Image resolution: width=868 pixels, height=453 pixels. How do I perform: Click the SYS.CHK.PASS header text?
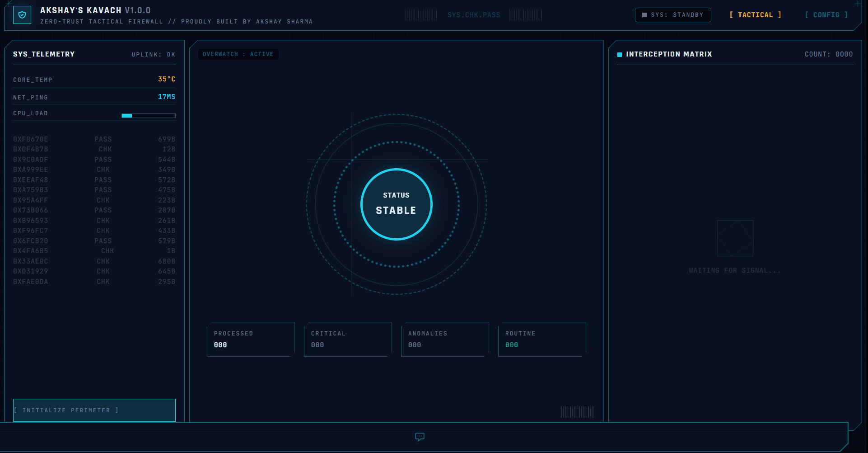(x=474, y=15)
